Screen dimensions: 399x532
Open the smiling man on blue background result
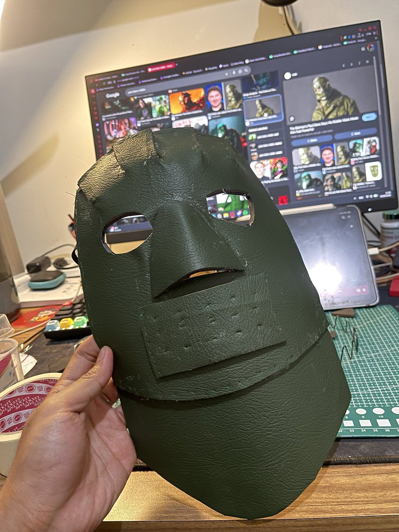coord(215,98)
